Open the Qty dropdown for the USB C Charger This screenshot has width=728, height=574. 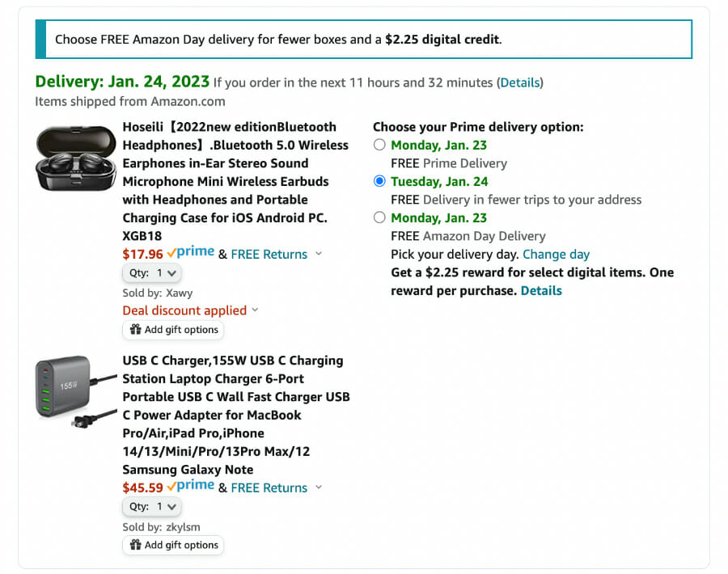[152, 507]
